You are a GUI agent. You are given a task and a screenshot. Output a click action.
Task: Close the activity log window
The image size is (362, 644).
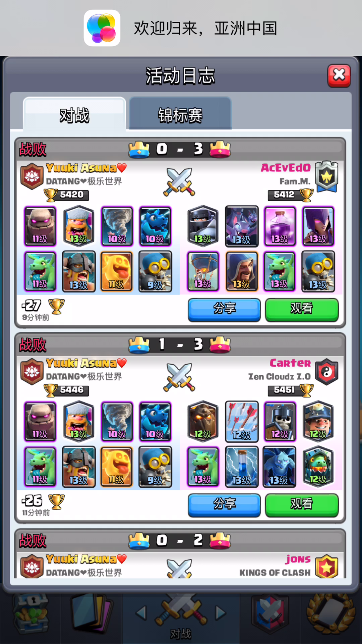tap(339, 76)
